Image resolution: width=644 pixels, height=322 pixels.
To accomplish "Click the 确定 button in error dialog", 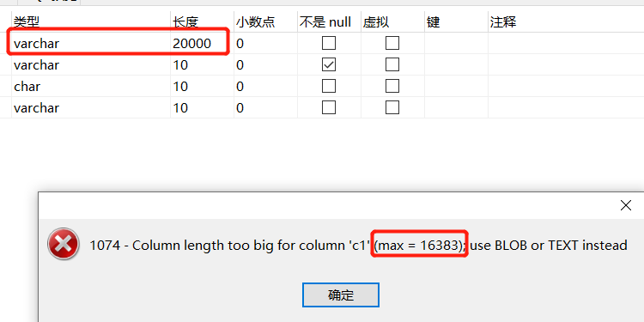I will (x=341, y=295).
